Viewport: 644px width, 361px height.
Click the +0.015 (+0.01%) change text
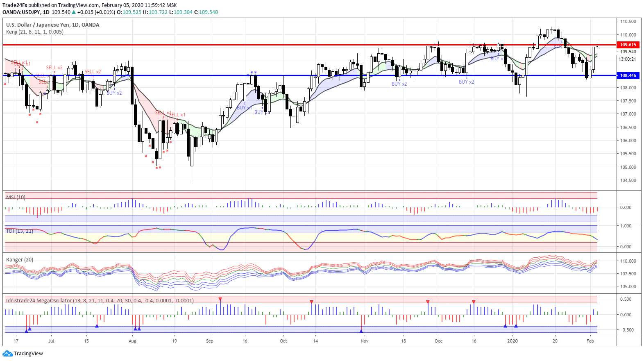tap(96, 12)
